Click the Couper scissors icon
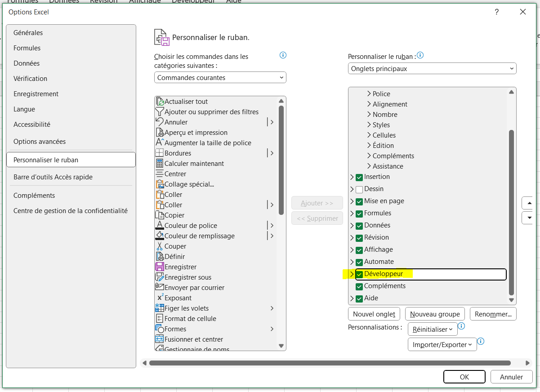540x392 pixels. coord(160,246)
